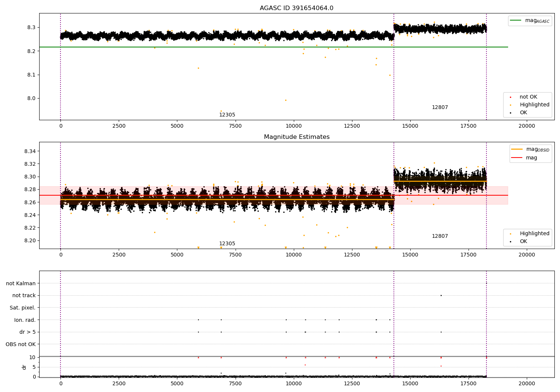Click the highlighted outlier point near 7.99 magnitude

[x=286, y=100]
